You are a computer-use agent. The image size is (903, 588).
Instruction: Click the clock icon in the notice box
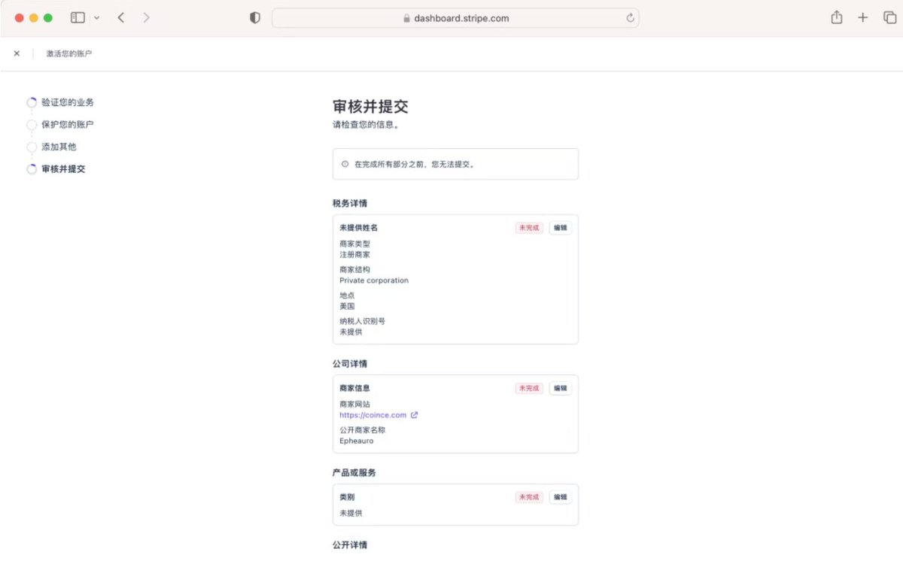[345, 164]
